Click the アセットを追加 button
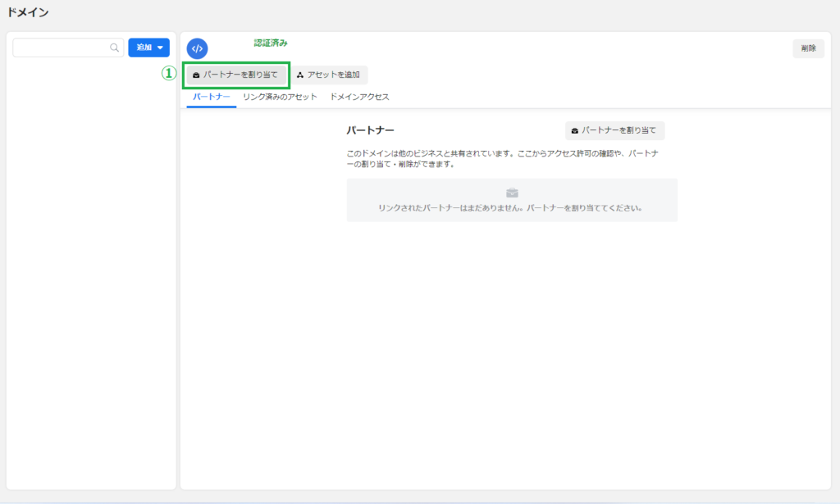This screenshot has width=840, height=504. click(x=329, y=75)
